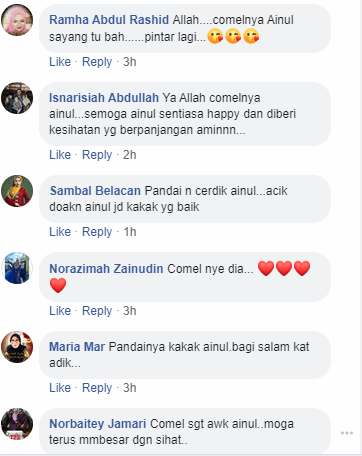Screen dimensions: 362x456
Task: Visit the Sambal Belacan profile name link
Action: coord(95,191)
